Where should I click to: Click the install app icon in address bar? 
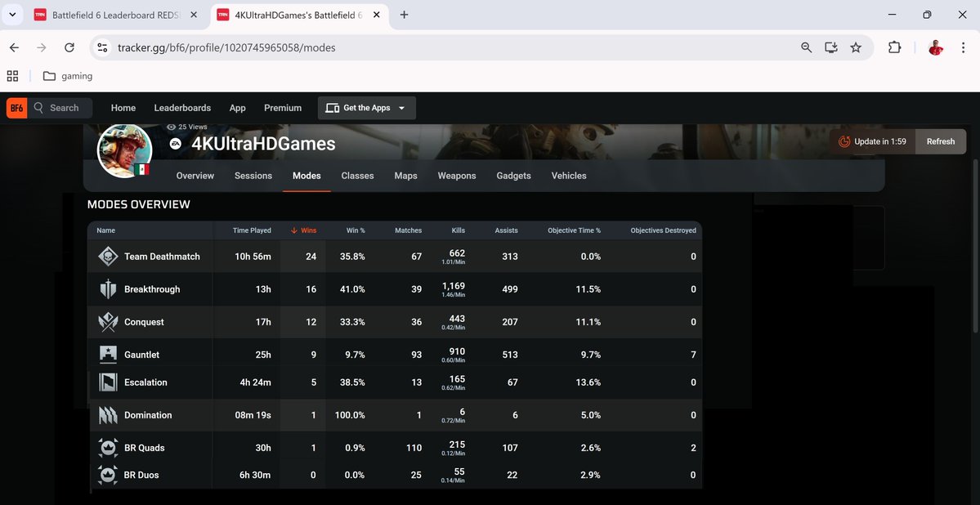[x=830, y=47]
